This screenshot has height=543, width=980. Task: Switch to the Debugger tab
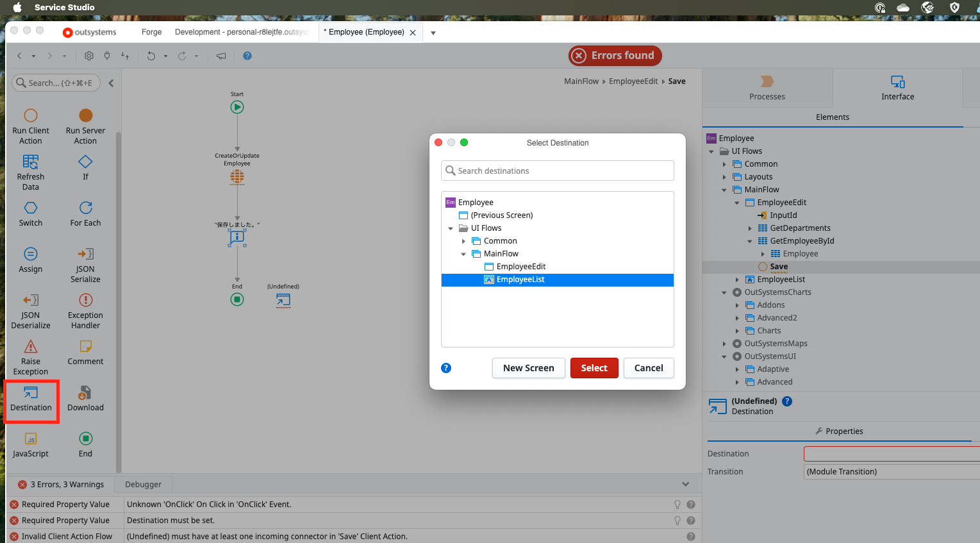pyautogui.click(x=143, y=485)
